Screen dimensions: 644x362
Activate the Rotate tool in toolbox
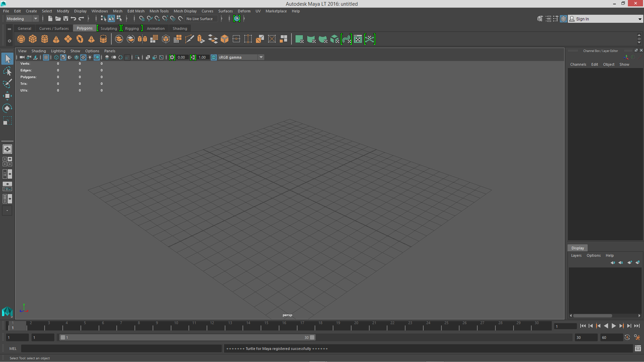(7, 108)
